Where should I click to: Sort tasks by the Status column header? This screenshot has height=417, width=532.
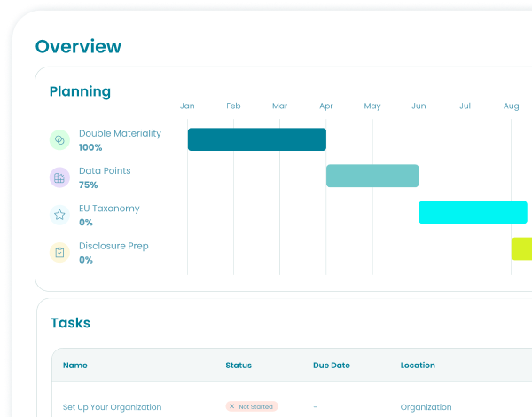239,366
